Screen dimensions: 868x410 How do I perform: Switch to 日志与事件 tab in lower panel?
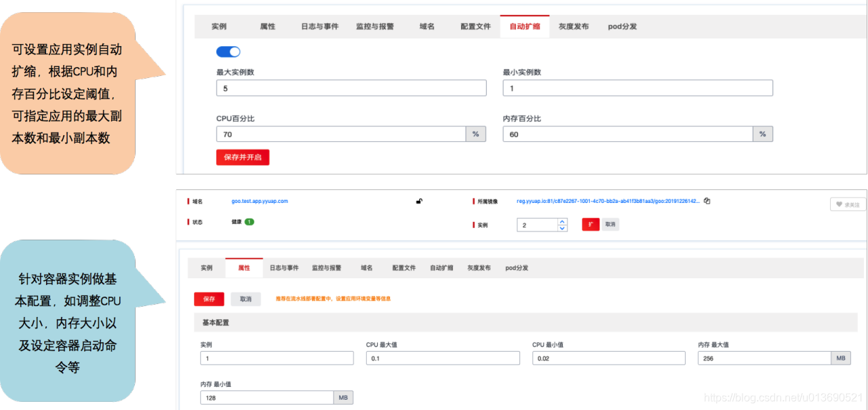pyautogui.click(x=284, y=268)
